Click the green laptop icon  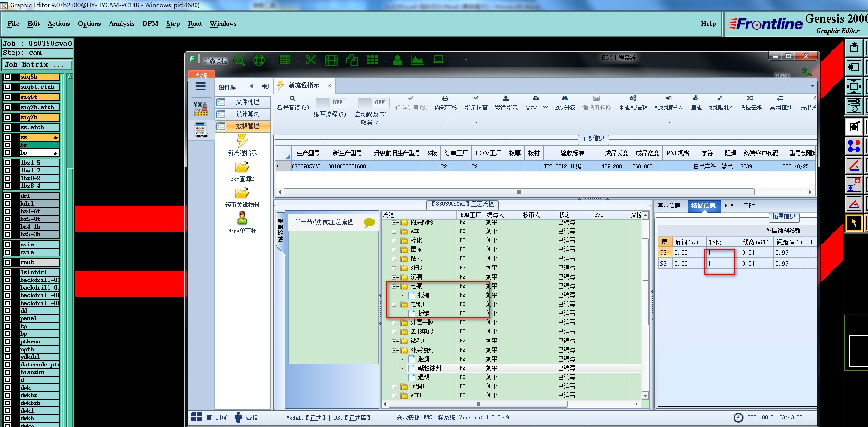pyautogui.click(x=438, y=60)
